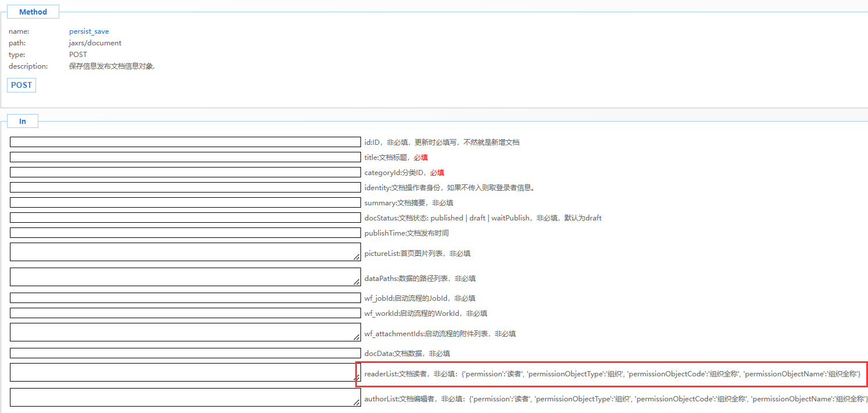
Task: Click the POST button
Action: [x=22, y=85]
